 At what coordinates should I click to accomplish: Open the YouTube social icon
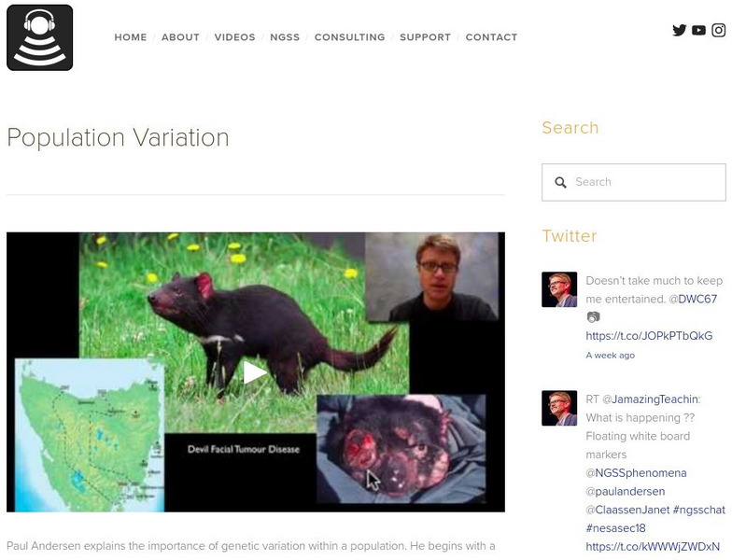(698, 30)
